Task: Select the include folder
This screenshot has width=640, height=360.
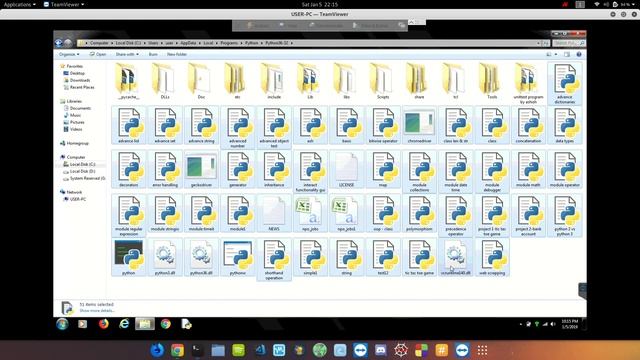Action: [x=274, y=81]
